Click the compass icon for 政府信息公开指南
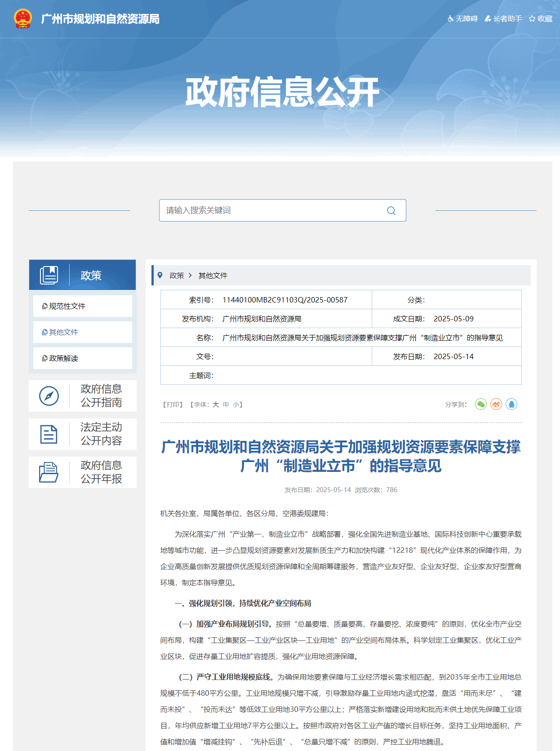Screen dimensions: 560x751 (49, 396)
